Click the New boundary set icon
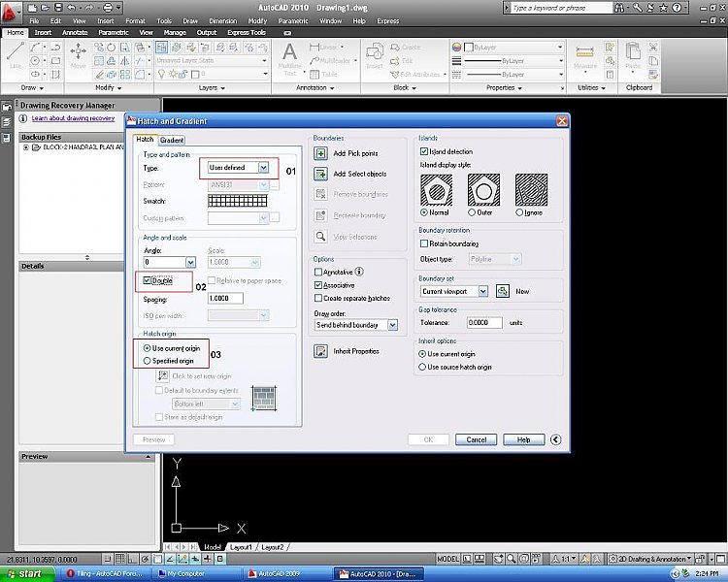The width and height of the screenshot is (728, 582). point(503,291)
